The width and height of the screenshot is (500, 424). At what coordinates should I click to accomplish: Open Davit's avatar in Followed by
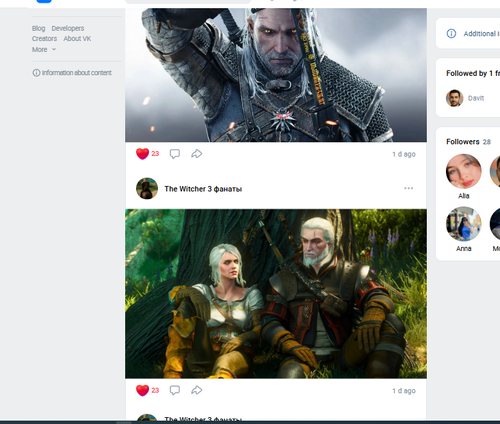[x=455, y=98]
